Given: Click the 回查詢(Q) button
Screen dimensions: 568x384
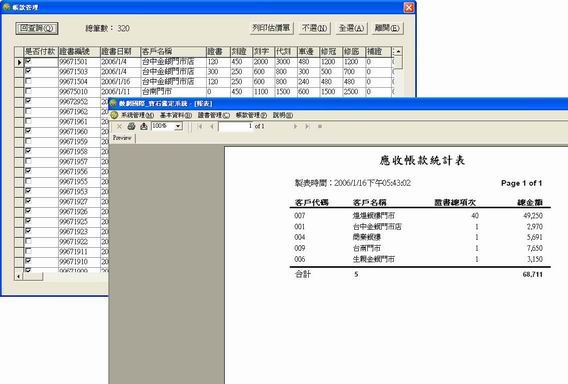Looking at the screenshot, I should (x=37, y=28).
